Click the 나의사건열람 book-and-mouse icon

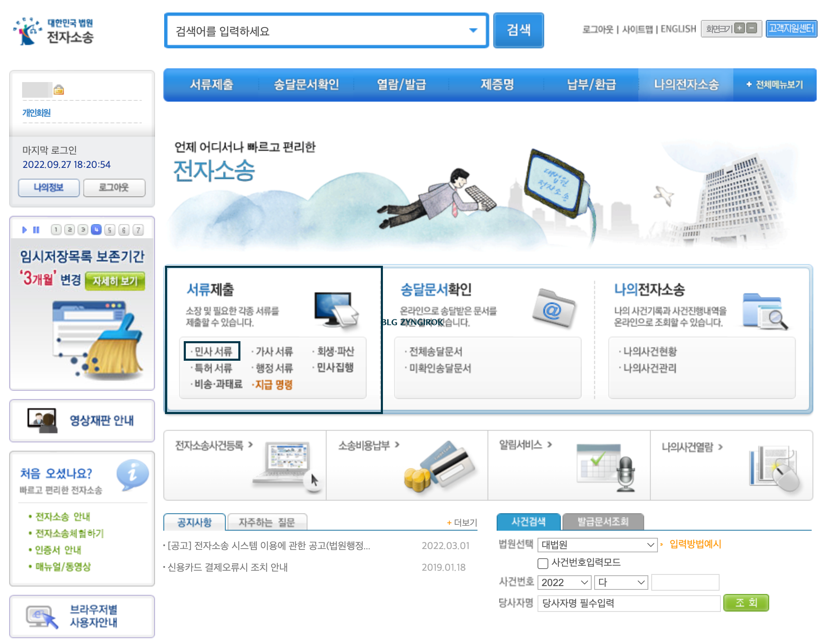(773, 464)
